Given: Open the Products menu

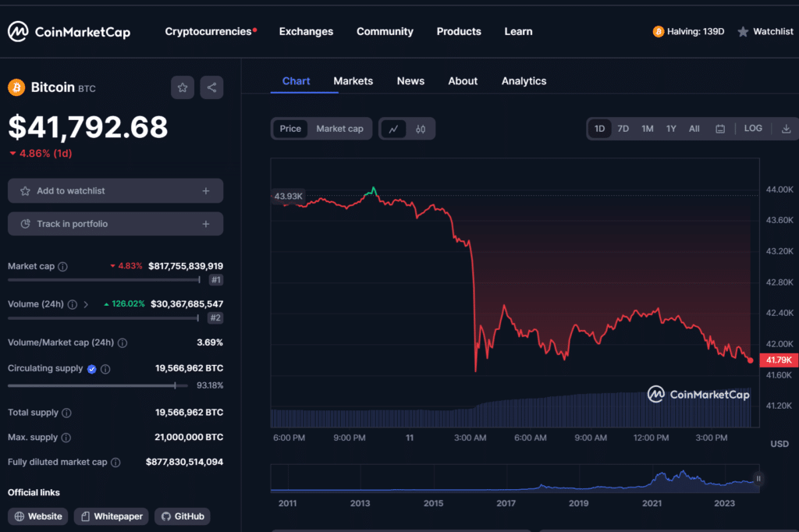Looking at the screenshot, I should [459, 32].
